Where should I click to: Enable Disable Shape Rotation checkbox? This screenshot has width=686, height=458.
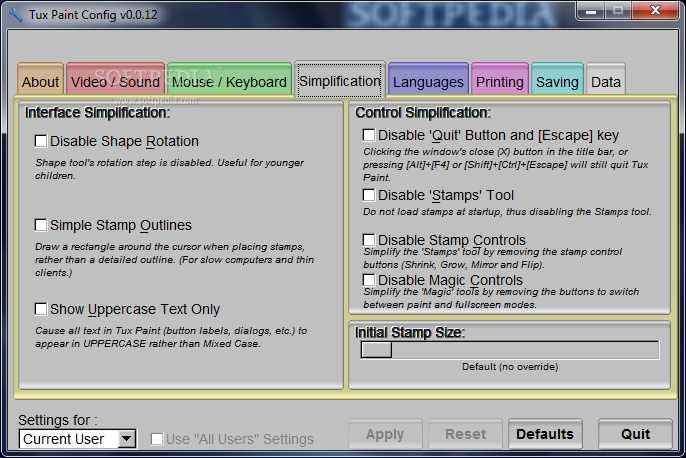pos(41,141)
